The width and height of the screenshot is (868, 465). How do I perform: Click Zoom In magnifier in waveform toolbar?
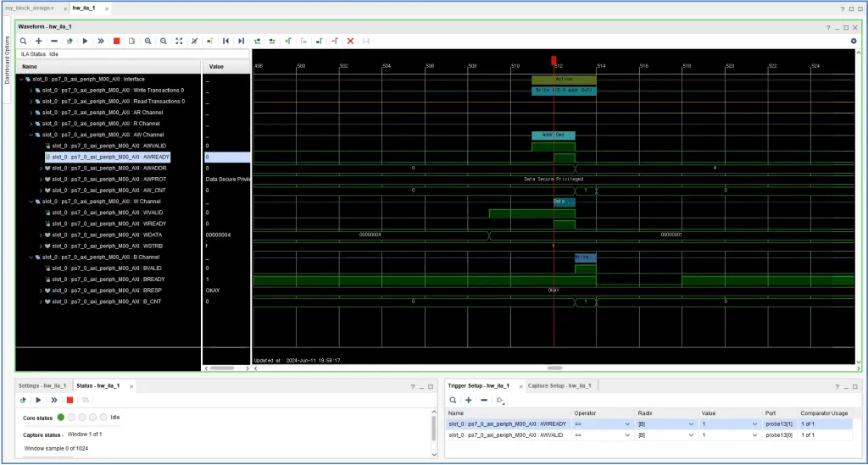pyautogui.click(x=147, y=41)
